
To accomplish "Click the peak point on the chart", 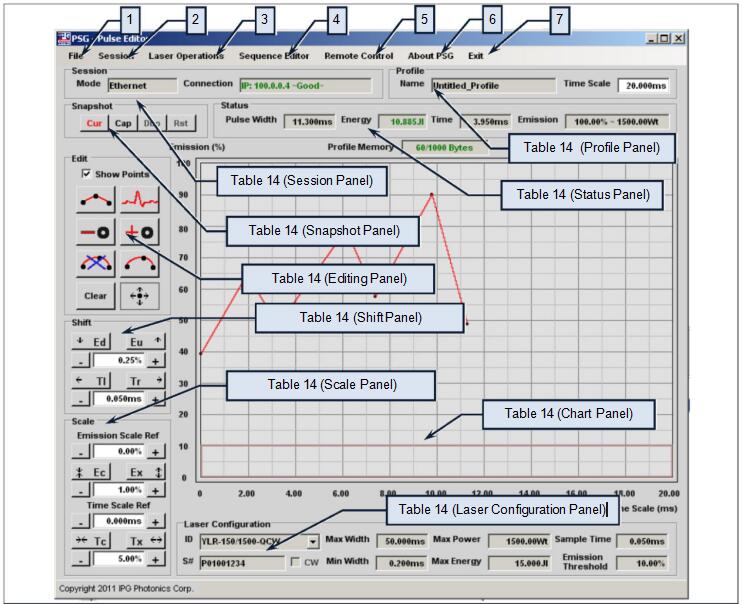I will pyautogui.click(x=431, y=194).
